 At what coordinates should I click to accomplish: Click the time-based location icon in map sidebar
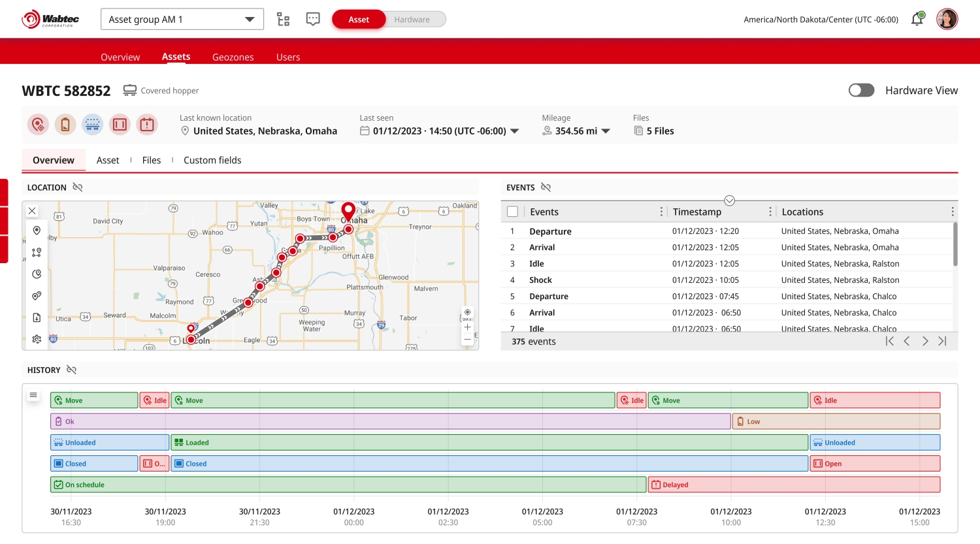[x=37, y=274]
